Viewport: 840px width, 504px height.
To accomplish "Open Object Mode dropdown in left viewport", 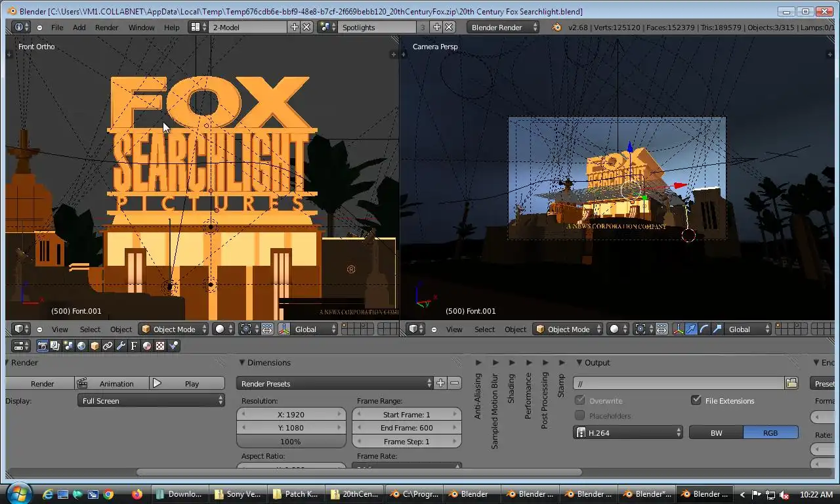I will pyautogui.click(x=172, y=329).
